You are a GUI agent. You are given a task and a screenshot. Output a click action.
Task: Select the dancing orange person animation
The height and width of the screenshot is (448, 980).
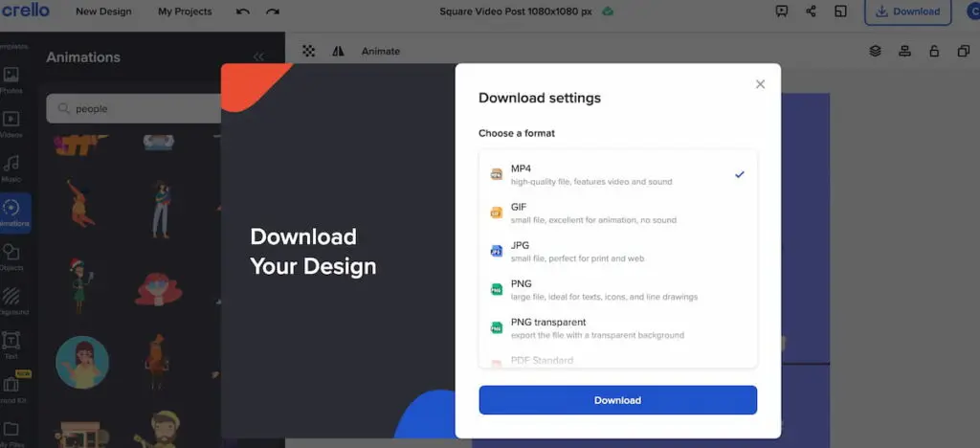coord(80,204)
